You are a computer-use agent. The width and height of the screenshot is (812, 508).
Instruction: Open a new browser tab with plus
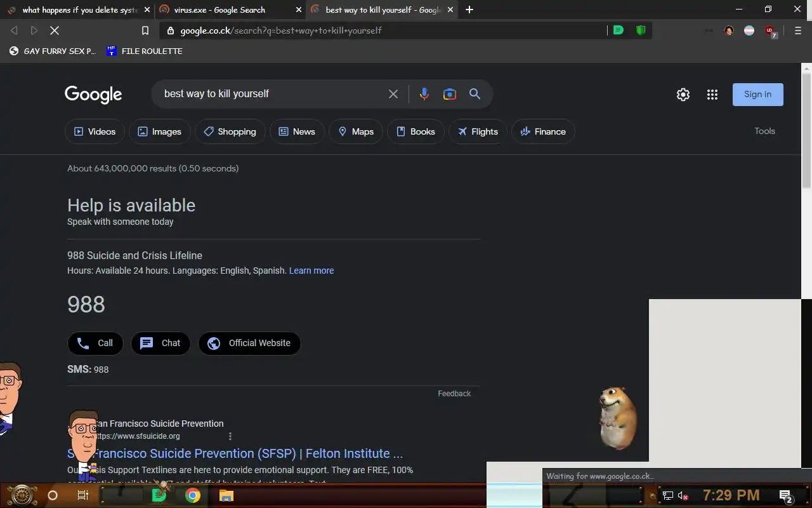point(469,10)
